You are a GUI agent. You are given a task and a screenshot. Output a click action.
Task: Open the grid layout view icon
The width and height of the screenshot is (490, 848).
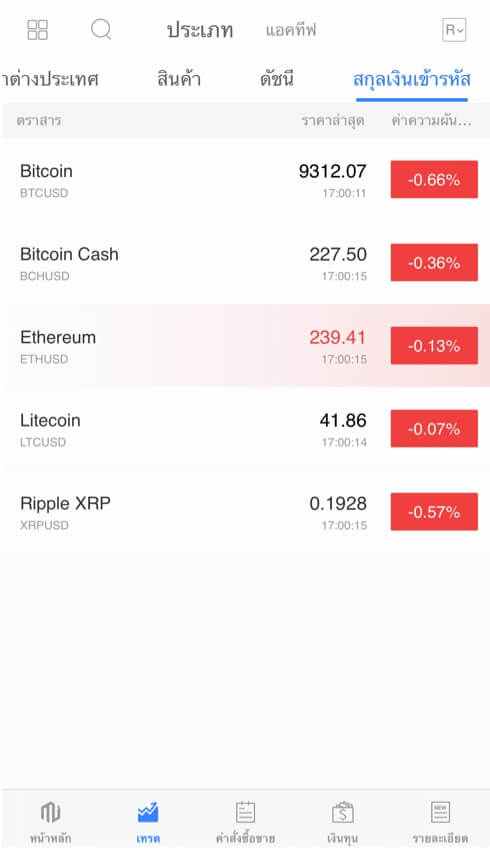(38, 30)
